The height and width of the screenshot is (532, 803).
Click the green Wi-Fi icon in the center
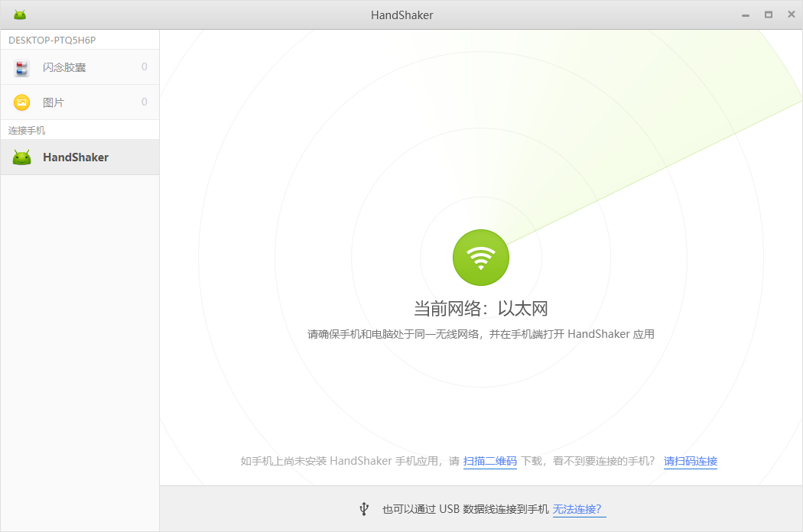click(480, 258)
